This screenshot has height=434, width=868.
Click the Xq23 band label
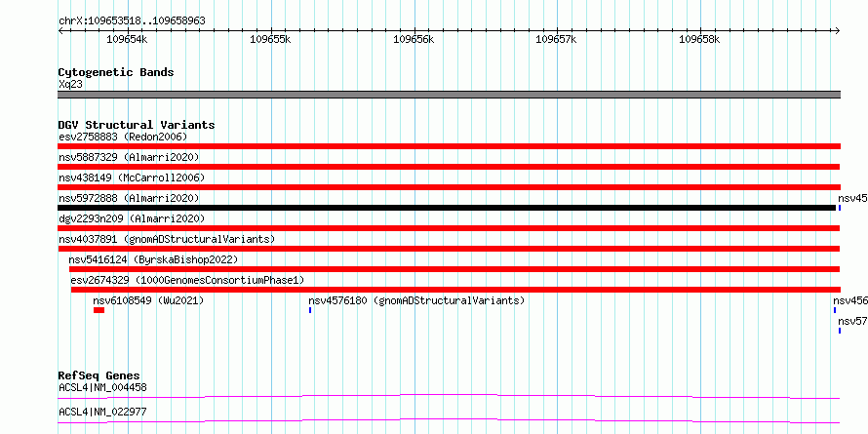pyautogui.click(x=70, y=85)
